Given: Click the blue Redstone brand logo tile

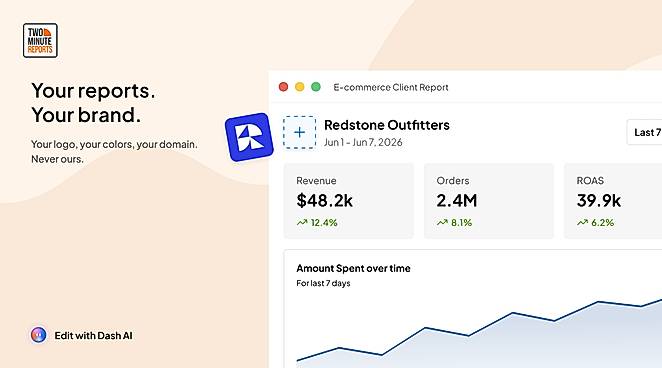Looking at the screenshot, I should 249,137.
